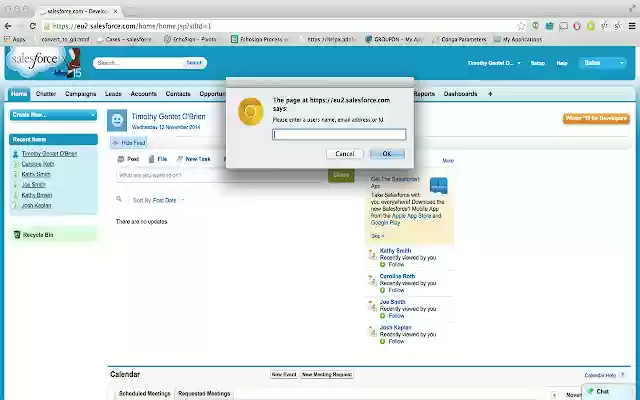
Task: Click Skip on the Salesforce1 promo
Action: pyautogui.click(x=377, y=236)
